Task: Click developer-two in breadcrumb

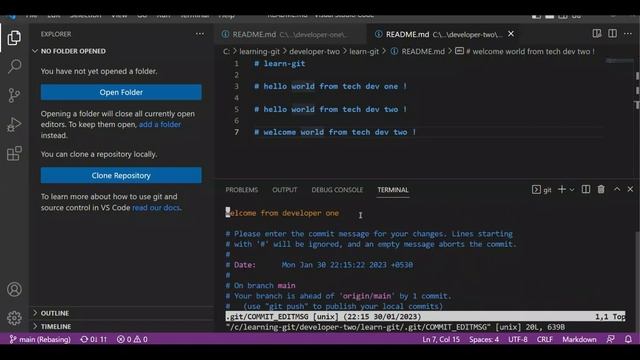Action: click(314, 51)
